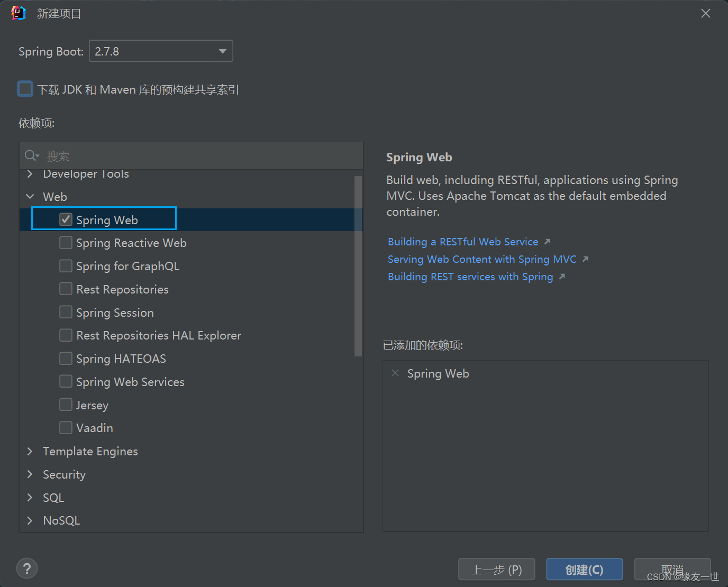This screenshot has width=728, height=587.
Task: Collapse the Web category chevron
Action: click(x=30, y=197)
